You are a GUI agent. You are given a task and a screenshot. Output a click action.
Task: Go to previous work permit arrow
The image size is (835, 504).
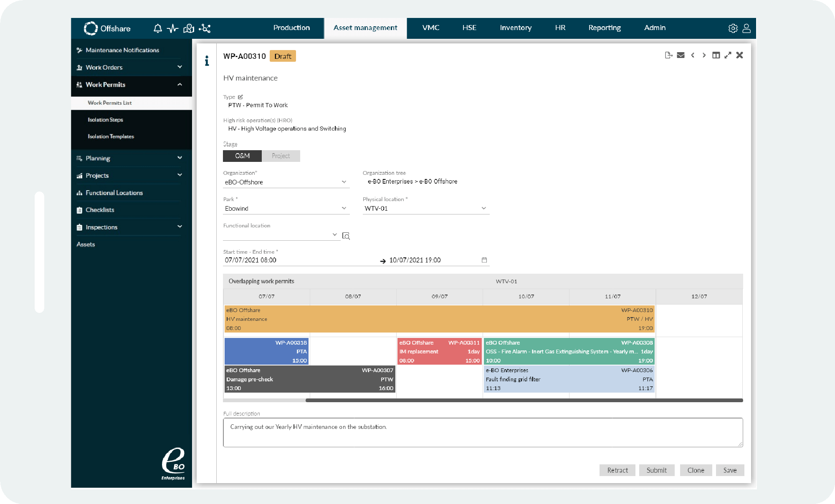tap(693, 55)
